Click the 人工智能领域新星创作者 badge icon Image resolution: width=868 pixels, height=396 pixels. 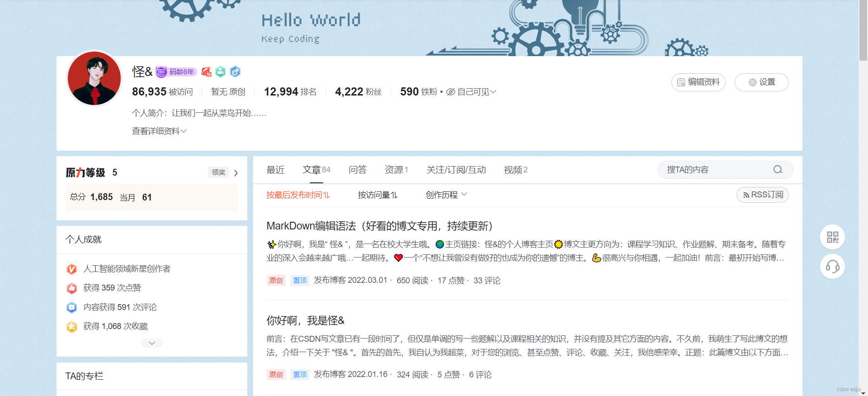71,269
